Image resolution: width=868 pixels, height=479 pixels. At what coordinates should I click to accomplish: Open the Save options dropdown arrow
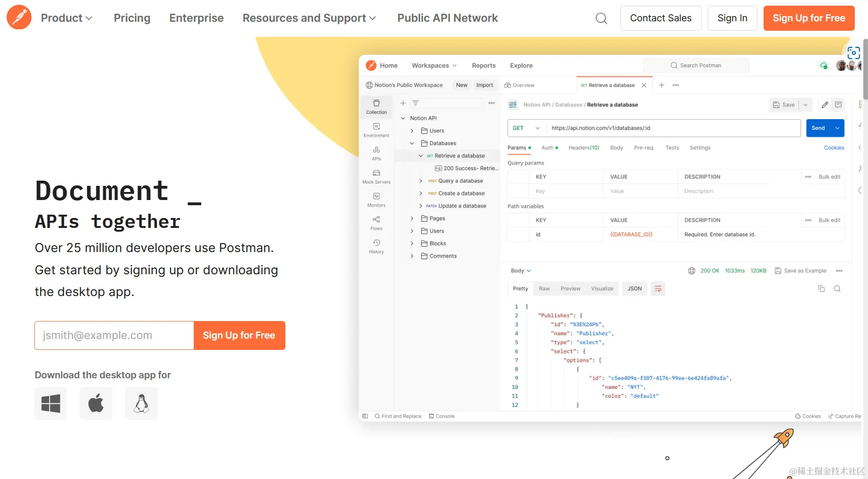point(805,105)
